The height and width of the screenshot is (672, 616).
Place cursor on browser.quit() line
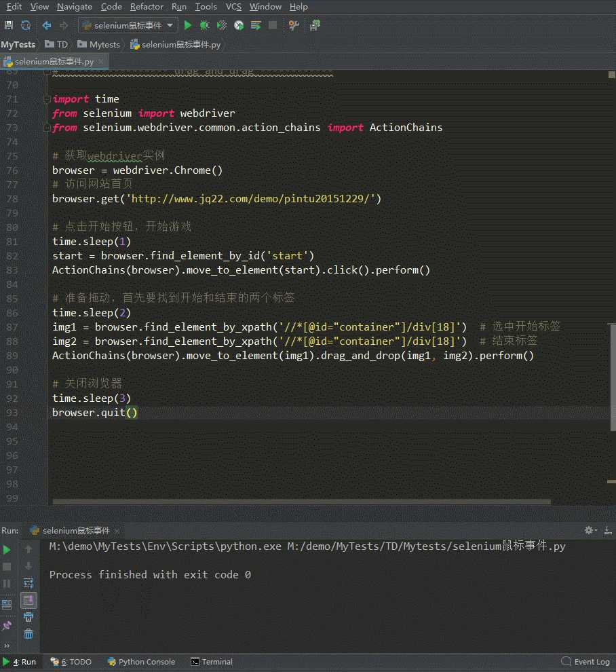coord(95,413)
